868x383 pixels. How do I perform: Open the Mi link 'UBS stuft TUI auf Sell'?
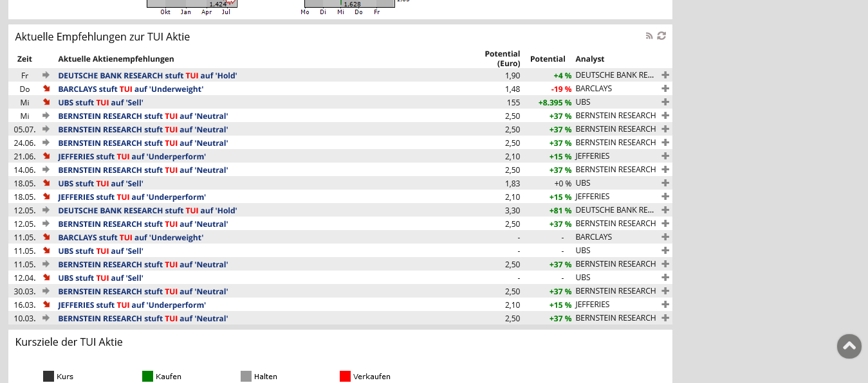click(x=100, y=103)
